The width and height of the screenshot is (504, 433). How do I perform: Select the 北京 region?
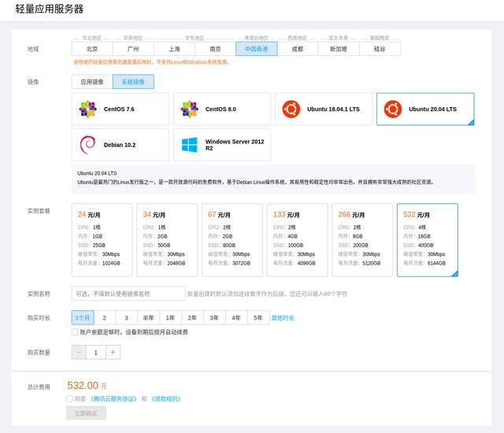coord(92,49)
